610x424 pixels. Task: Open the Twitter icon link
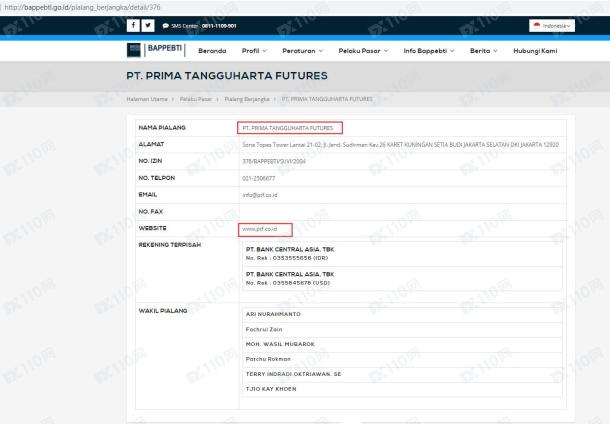(148, 26)
